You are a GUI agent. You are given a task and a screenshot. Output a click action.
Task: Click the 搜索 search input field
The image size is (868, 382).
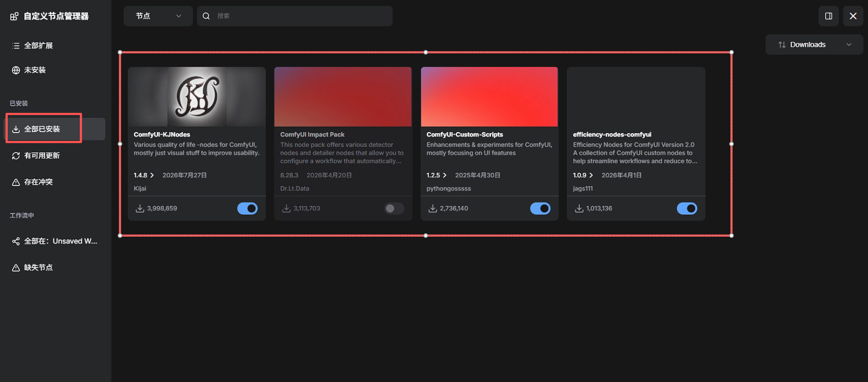tap(294, 16)
